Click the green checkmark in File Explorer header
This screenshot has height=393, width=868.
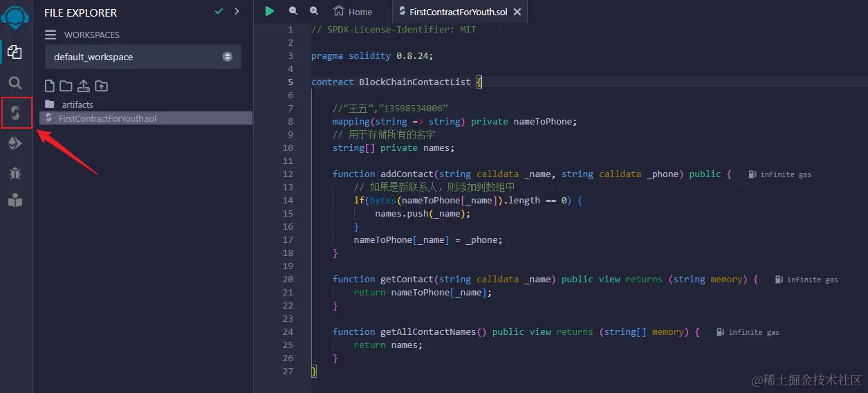pyautogui.click(x=219, y=11)
